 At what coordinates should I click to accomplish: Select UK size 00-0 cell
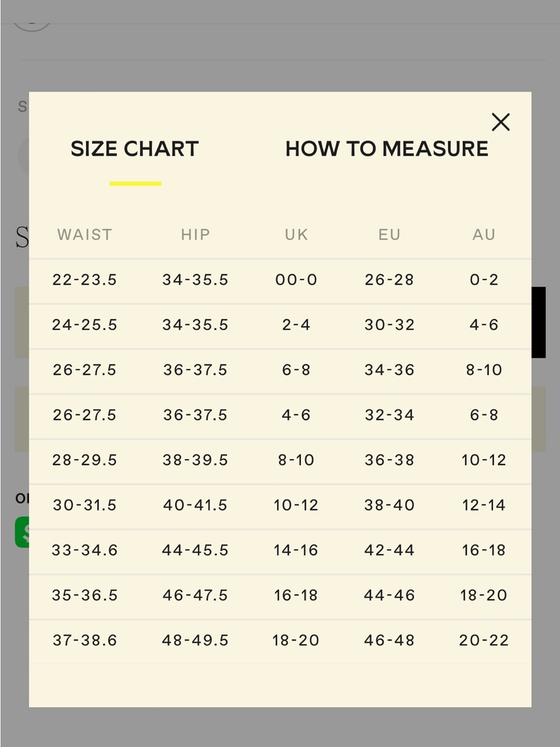coord(296,280)
